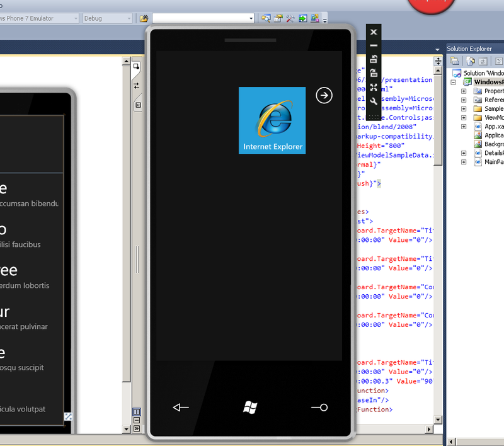
Task: Collapse the WindowsP project node
Action: (453, 83)
